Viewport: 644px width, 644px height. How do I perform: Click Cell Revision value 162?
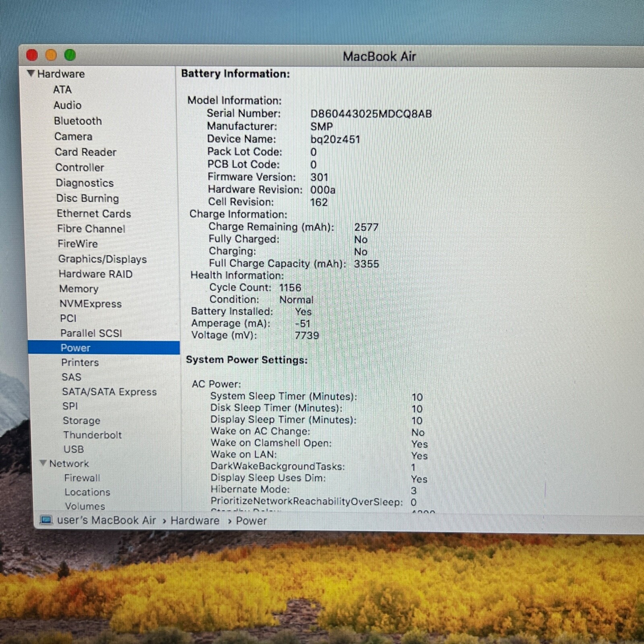[x=319, y=202]
